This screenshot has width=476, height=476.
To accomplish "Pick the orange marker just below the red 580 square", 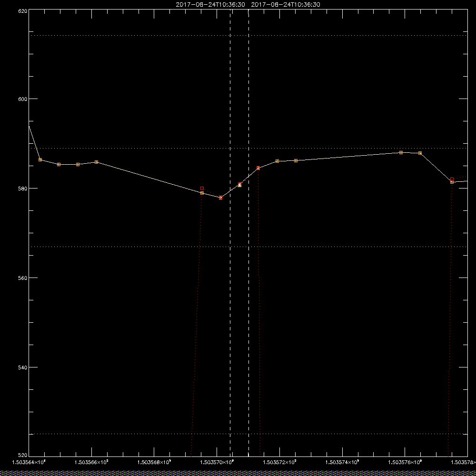I will [x=202, y=193].
